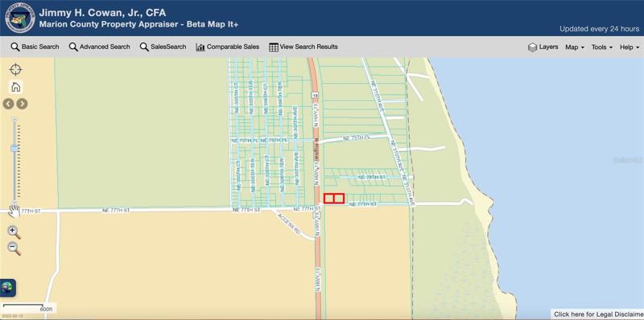Open the globe basemap icon
Image resolution: width=644 pixels, height=320 pixels.
7,288
